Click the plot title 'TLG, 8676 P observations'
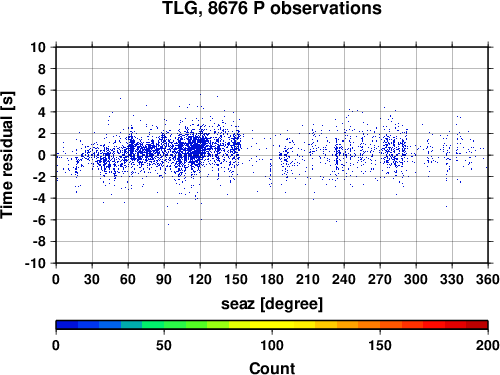This screenshot has width=500, height=375. click(x=272, y=8)
